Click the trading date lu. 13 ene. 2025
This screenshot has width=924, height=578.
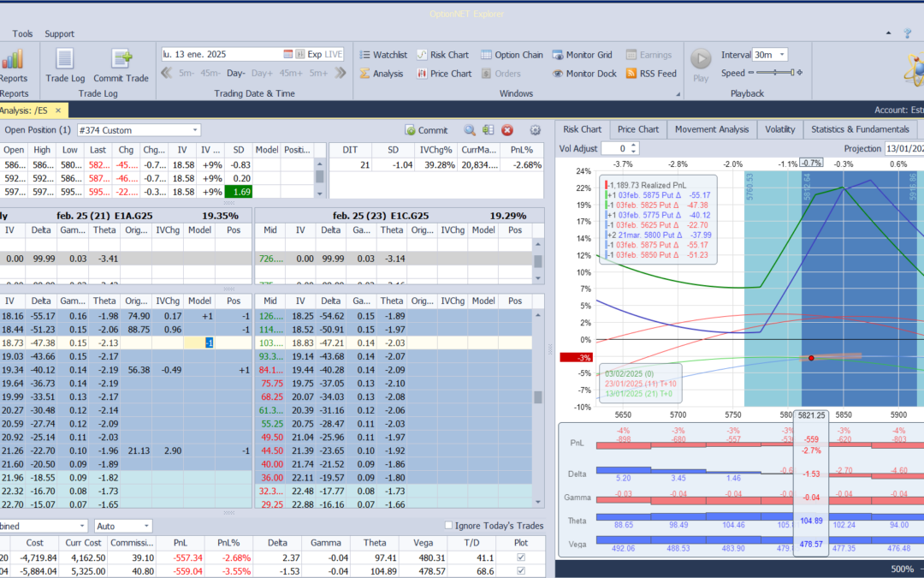coord(194,54)
